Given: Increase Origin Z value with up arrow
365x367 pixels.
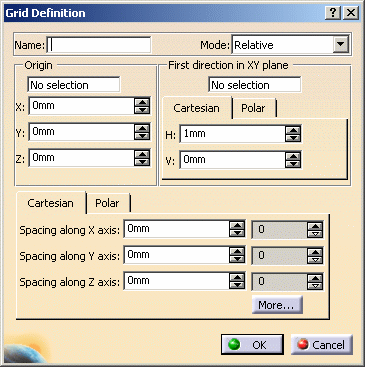Looking at the screenshot, I should coord(142,154).
